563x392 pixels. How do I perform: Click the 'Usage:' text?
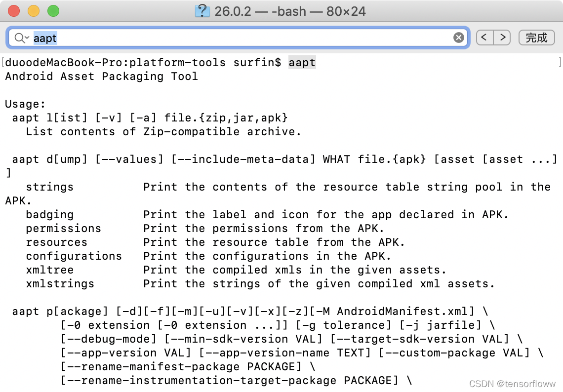(25, 104)
